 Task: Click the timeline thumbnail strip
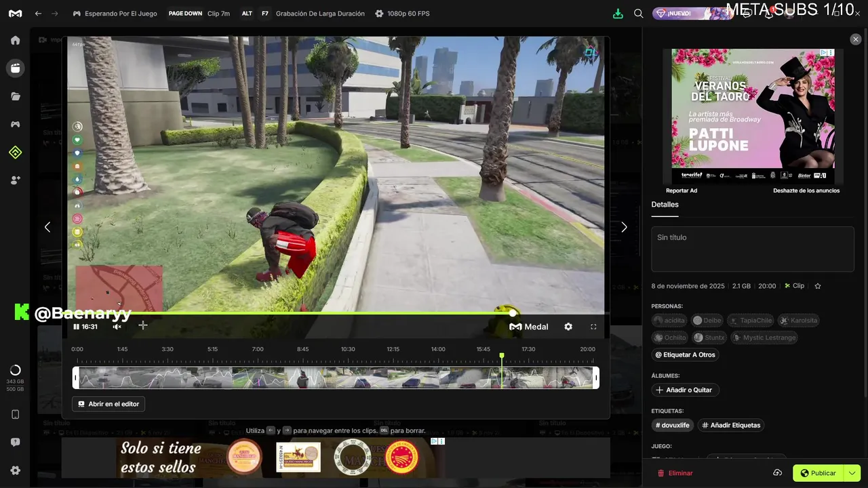[x=336, y=378]
